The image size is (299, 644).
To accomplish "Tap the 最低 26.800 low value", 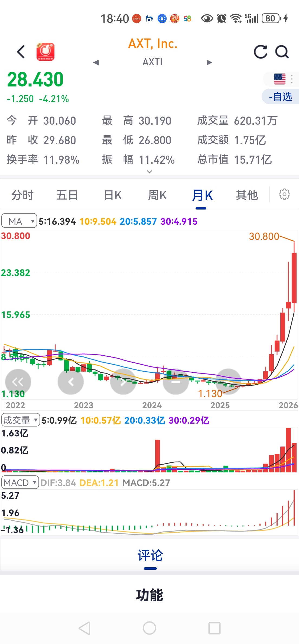I will pos(137,140).
